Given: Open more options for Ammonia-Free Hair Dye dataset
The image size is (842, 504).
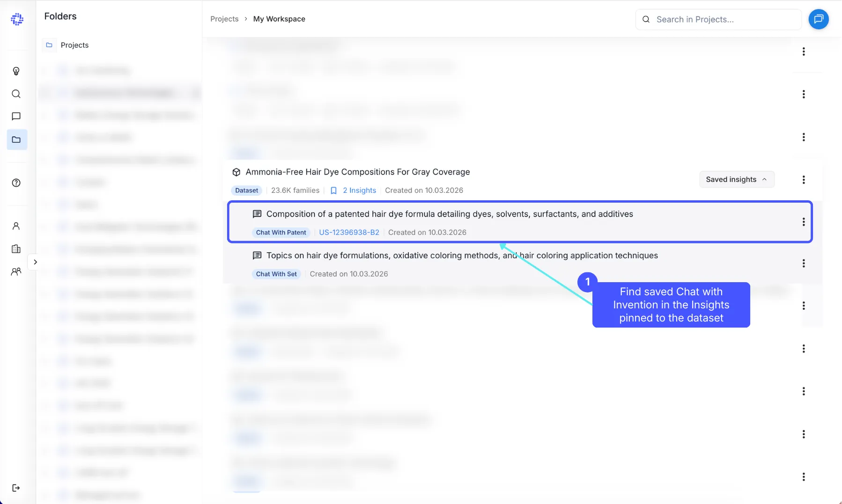Looking at the screenshot, I should click(x=804, y=180).
